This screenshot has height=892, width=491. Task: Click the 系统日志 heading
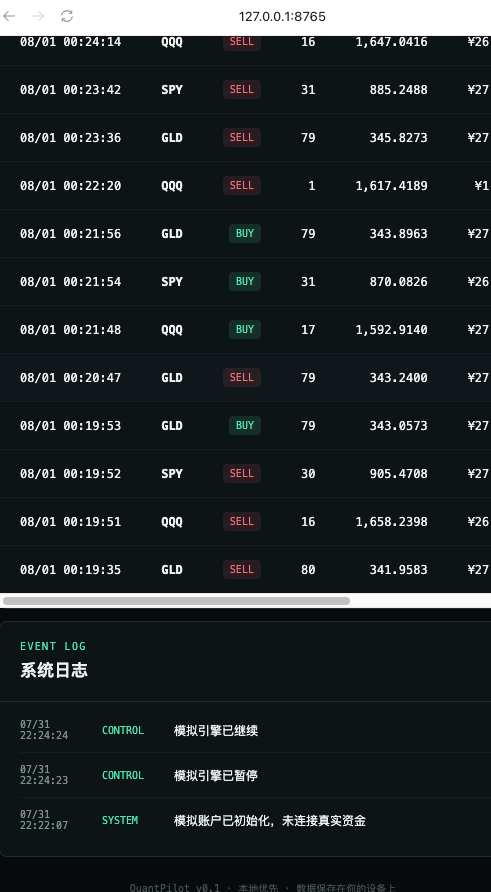[x=54, y=670]
